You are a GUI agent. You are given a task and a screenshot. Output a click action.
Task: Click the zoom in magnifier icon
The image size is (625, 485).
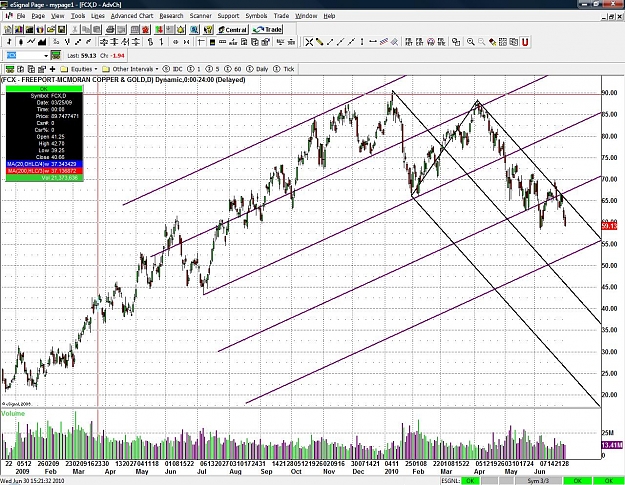coord(471,42)
